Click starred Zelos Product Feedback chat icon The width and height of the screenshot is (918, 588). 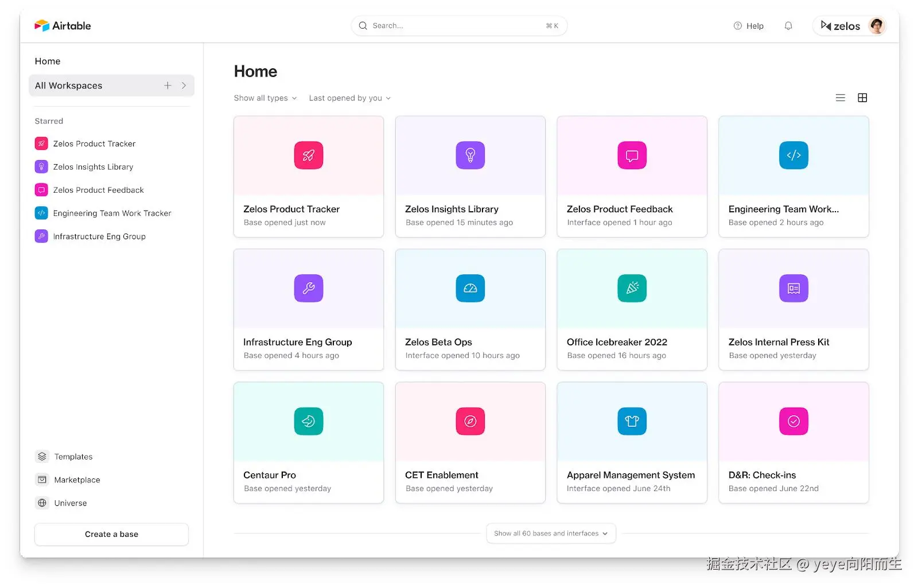coord(41,190)
